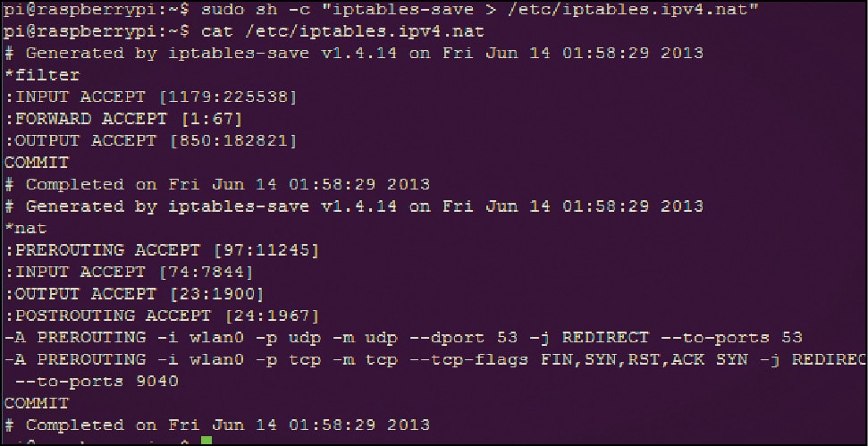
Task: Click the green terminal cursor block
Action: pos(206,442)
